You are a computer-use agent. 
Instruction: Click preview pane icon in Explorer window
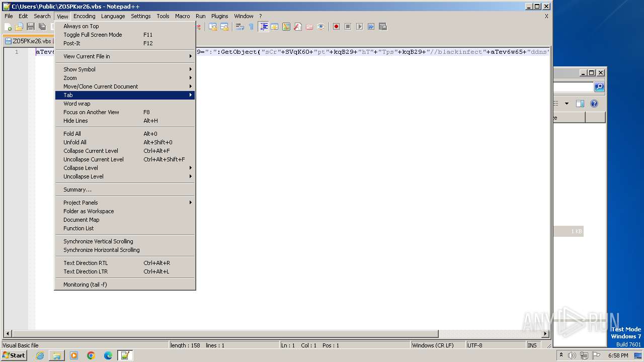pos(580,104)
